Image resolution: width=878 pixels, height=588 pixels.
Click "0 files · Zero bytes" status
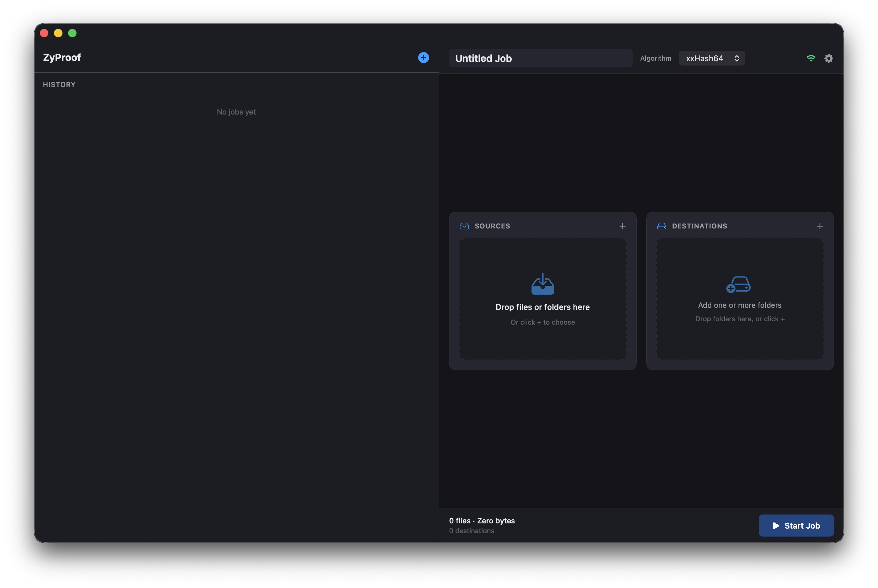(x=482, y=521)
